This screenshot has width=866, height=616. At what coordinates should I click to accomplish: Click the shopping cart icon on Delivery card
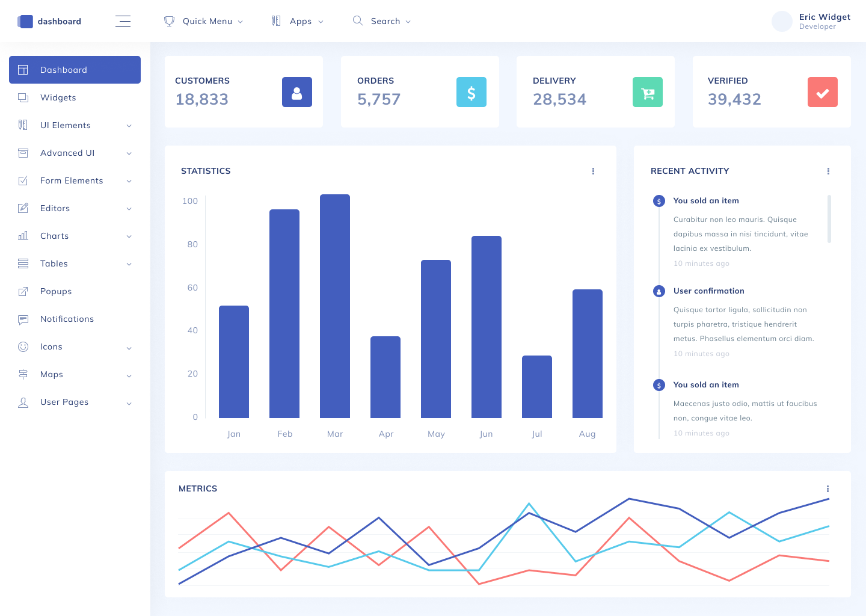(x=647, y=92)
